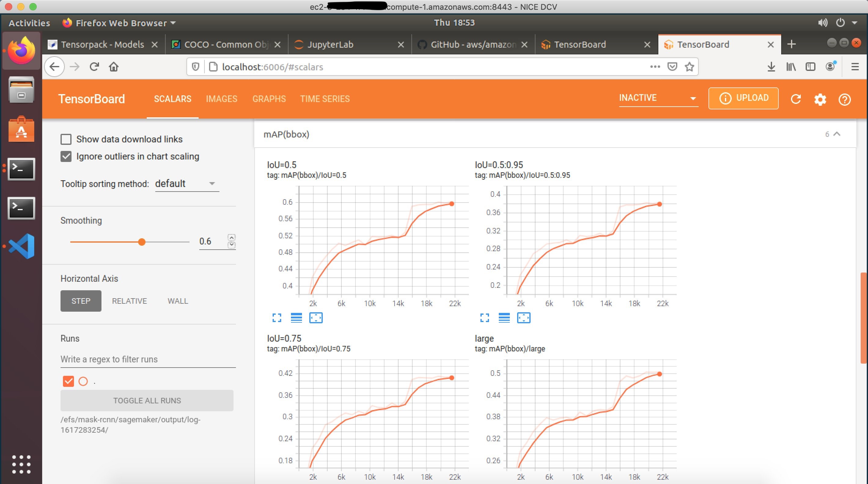Switch to COCO - Common Objects browser tab
Viewport: 868px width, 484px height.
pyautogui.click(x=226, y=44)
